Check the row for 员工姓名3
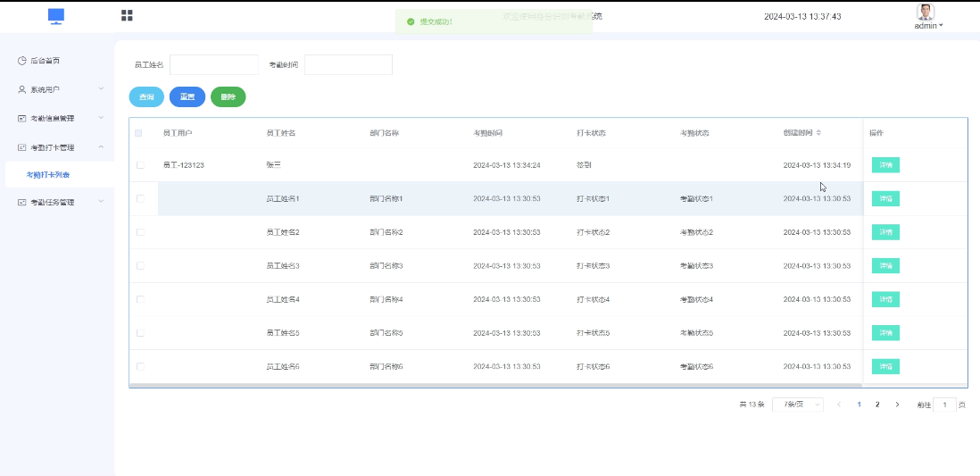 (x=140, y=266)
